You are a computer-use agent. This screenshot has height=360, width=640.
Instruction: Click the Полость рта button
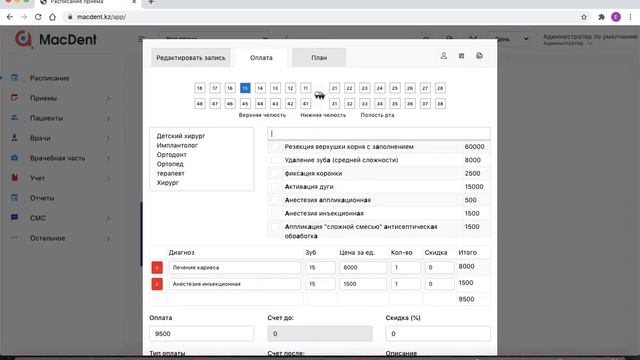377,115
